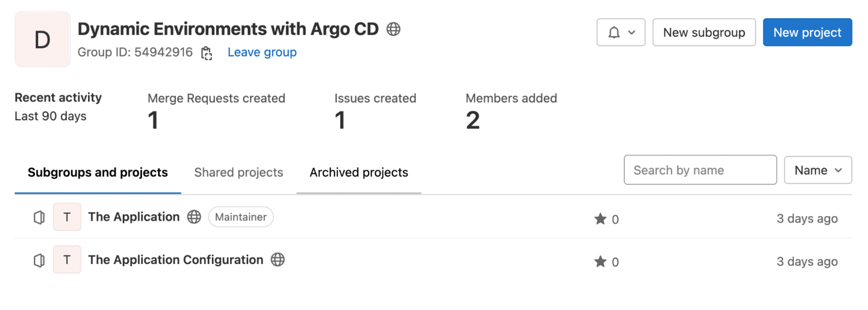The width and height of the screenshot is (868, 310).
Task: Focus the Search by name field
Action: 700,170
